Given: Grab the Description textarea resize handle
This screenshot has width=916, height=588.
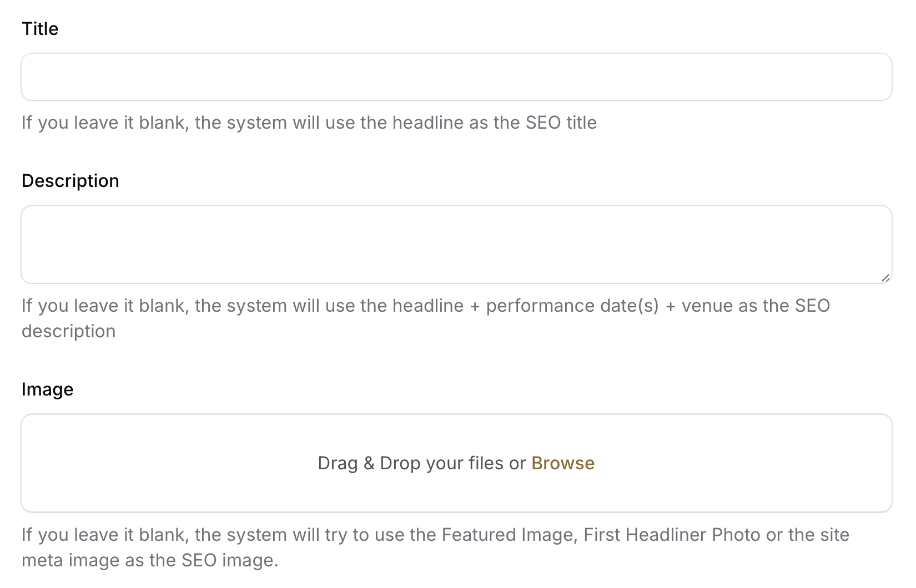Looking at the screenshot, I should click(x=885, y=278).
